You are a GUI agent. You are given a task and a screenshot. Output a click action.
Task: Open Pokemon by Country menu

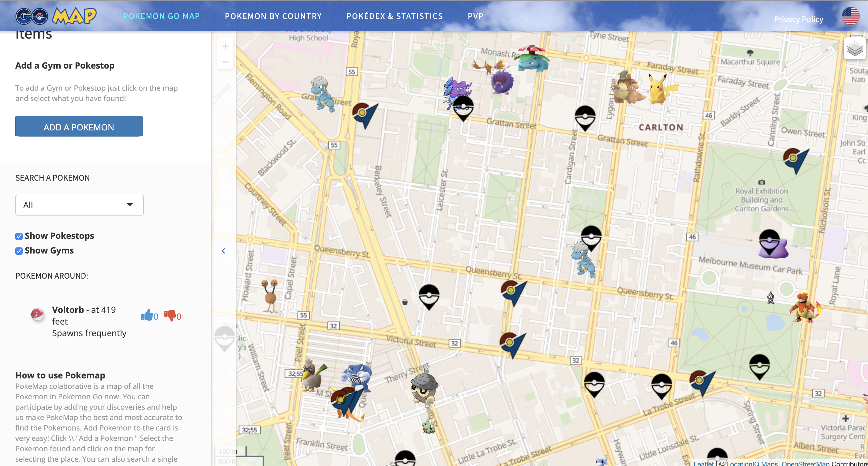pyautogui.click(x=273, y=16)
